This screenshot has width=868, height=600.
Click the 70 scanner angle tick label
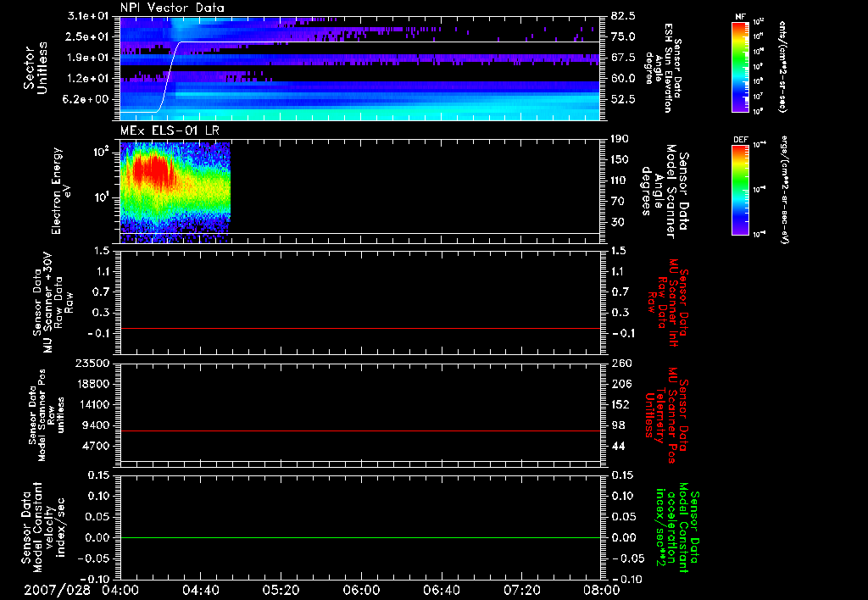tap(617, 202)
